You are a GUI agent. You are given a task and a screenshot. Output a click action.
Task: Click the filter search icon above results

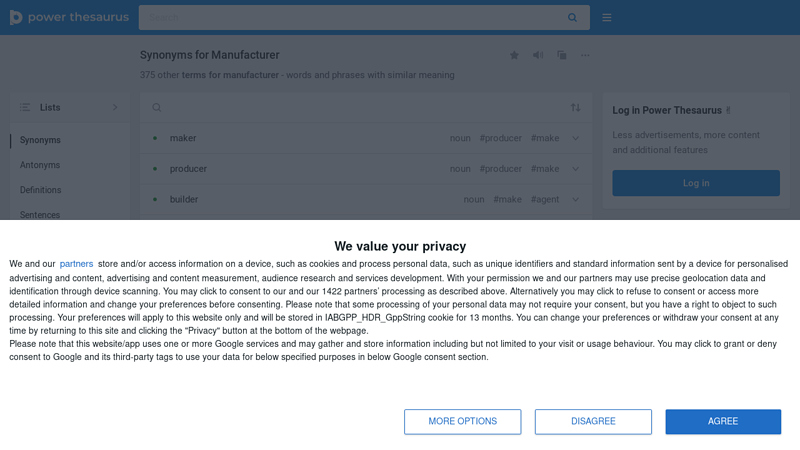157,108
